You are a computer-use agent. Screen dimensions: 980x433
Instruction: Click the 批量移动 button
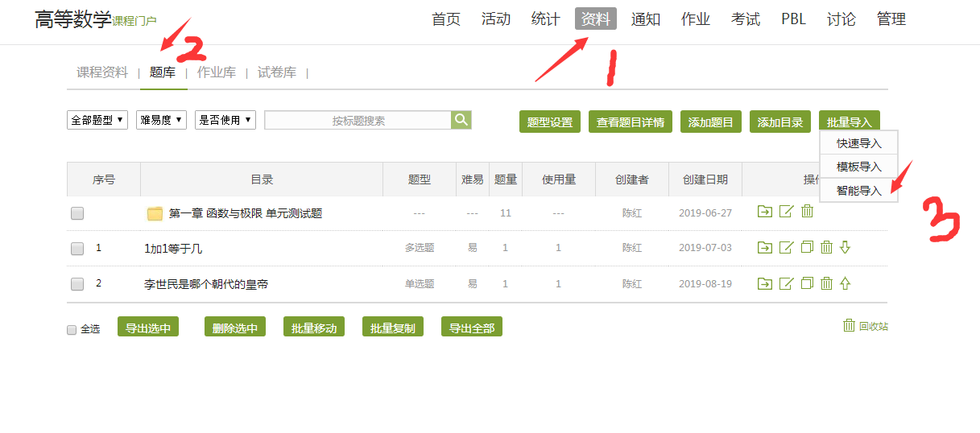(314, 327)
